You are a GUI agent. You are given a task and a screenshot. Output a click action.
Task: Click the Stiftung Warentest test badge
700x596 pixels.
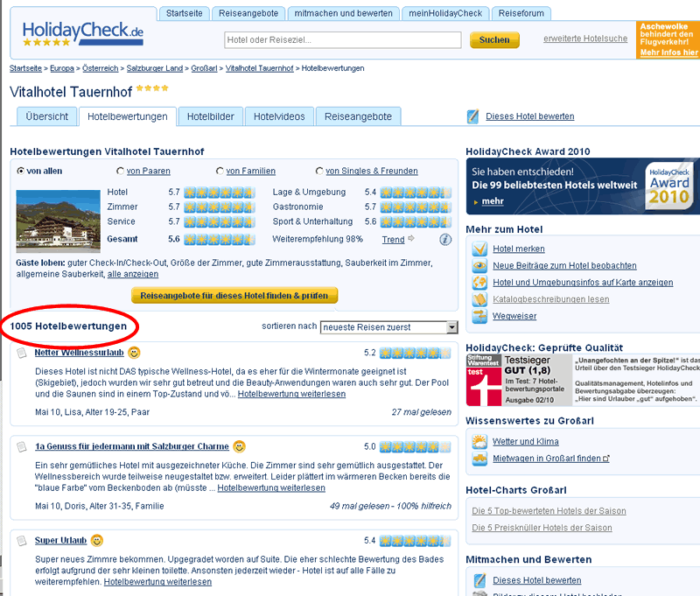point(484,380)
